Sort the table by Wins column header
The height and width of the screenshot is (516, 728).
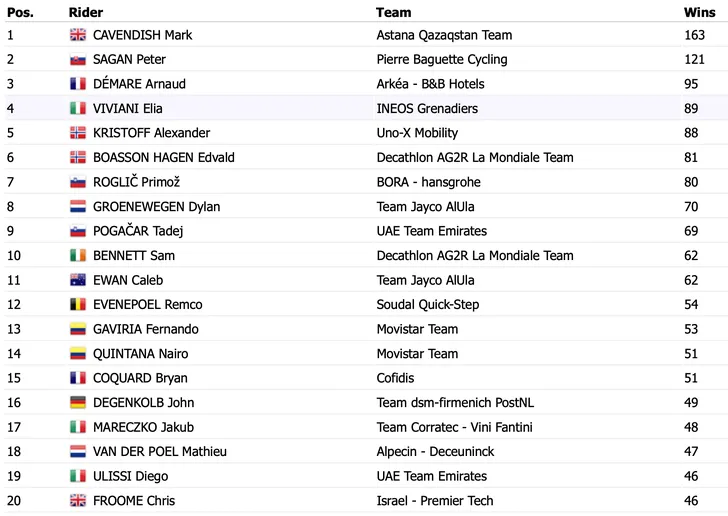point(699,13)
